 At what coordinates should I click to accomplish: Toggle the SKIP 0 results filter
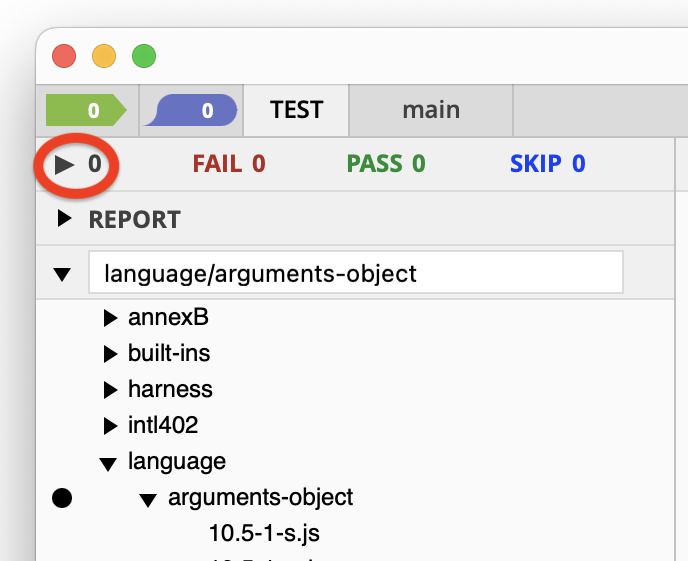pos(547,164)
